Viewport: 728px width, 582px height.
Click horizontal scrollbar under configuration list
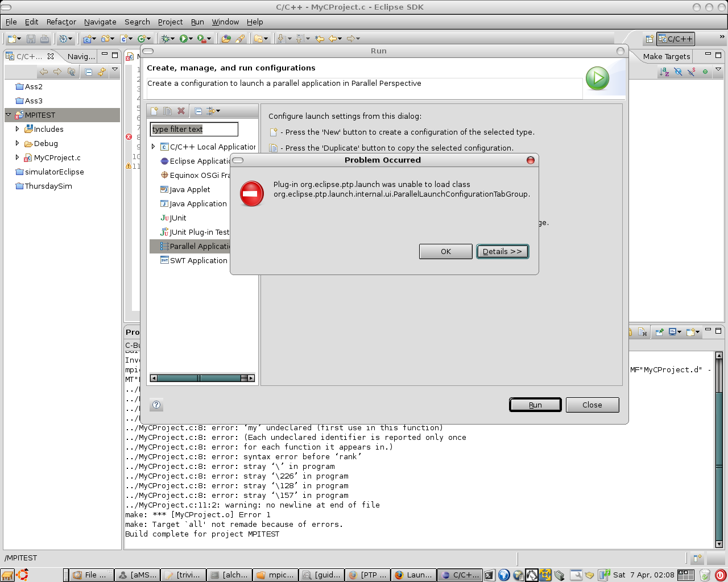(x=202, y=378)
